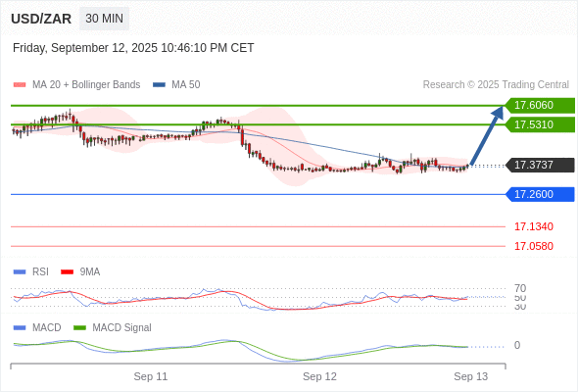
Task: Select the MA 50 legend label
Action: 186,85
